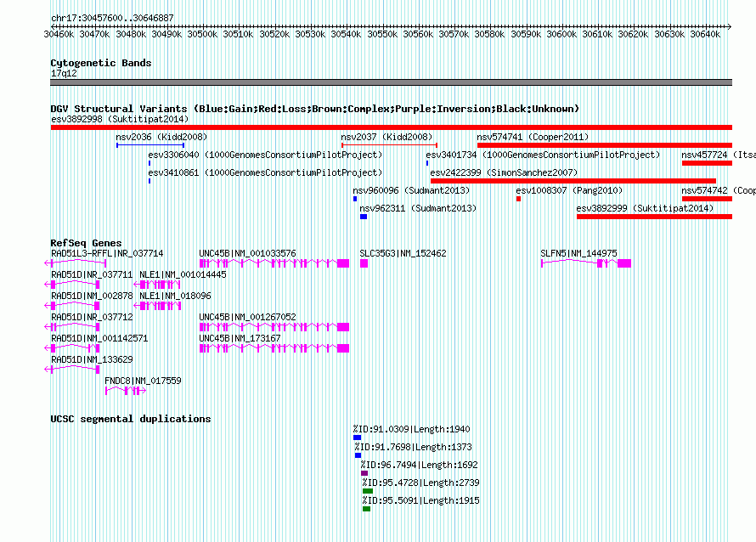This screenshot has width=756, height=542.
Task: Click the esv3306040 variant label
Action: click(265, 155)
